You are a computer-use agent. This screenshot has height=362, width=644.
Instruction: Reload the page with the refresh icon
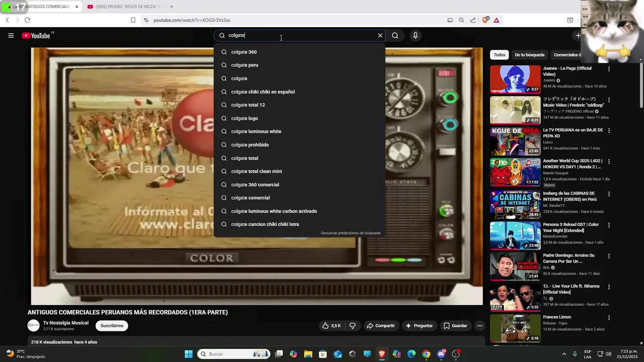click(x=27, y=20)
